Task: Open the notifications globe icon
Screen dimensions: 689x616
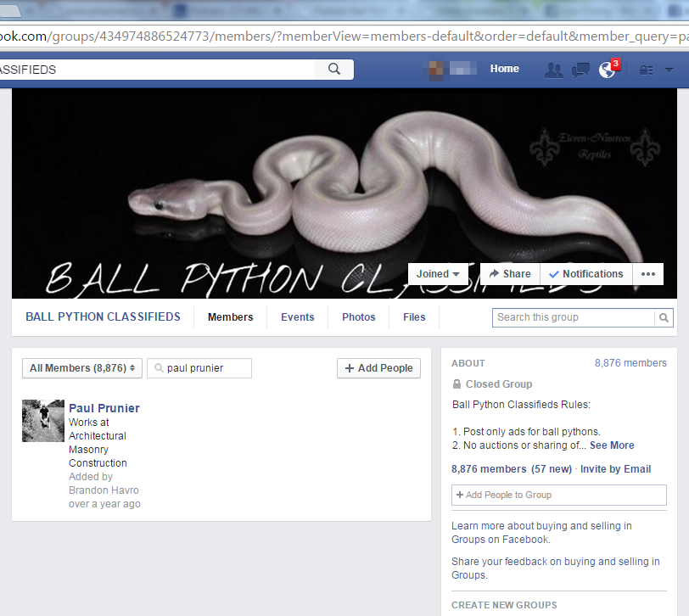Action: point(608,70)
